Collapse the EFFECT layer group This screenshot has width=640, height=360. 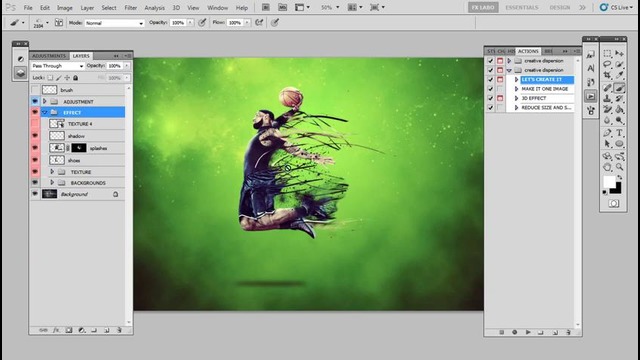pos(44,112)
